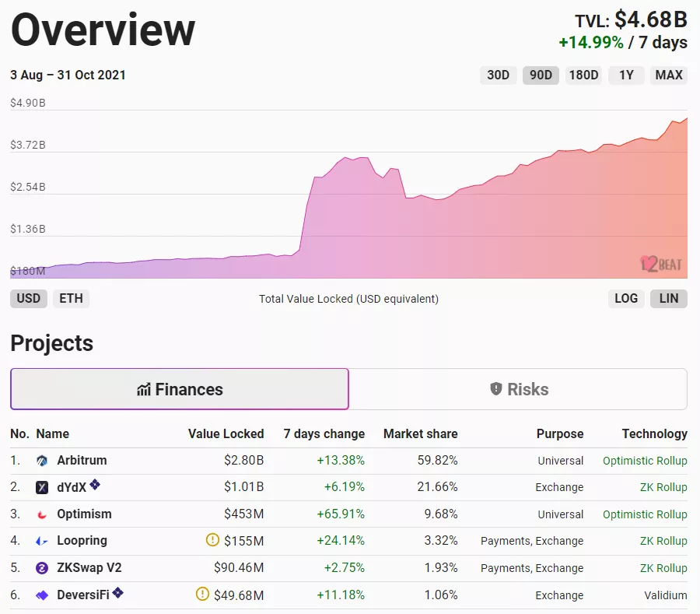Click the L2BEAT watermark on the chart
Image resolution: width=700 pixels, height=614 pixels.
(660, 265)
